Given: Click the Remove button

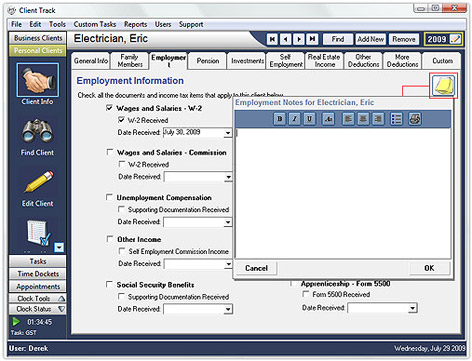Looking at the screenshot, I should (x=404, y=39).
